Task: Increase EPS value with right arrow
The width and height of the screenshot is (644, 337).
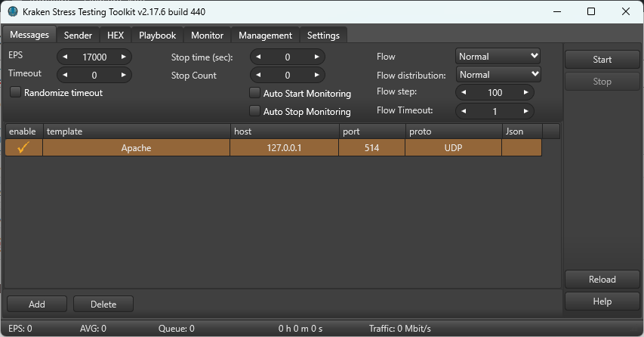Action: (124, 57)
